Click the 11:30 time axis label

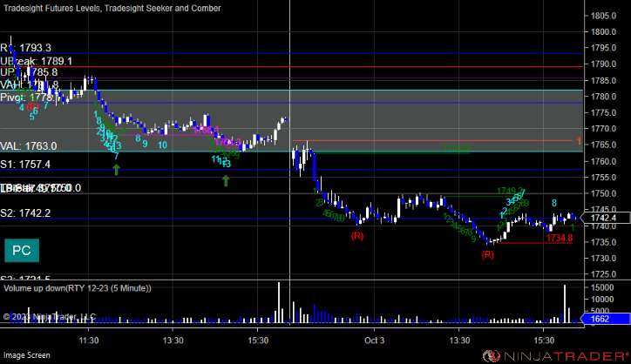89,340
